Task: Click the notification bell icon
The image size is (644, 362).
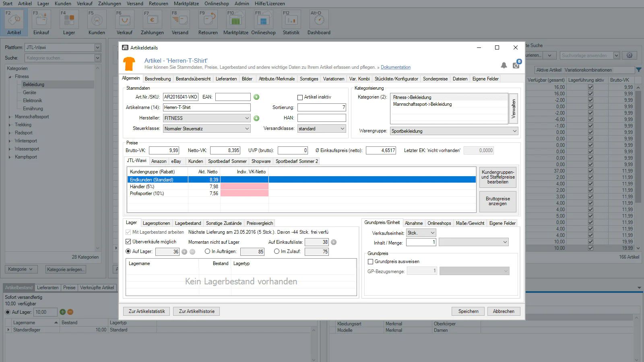Action: [504, 65]
